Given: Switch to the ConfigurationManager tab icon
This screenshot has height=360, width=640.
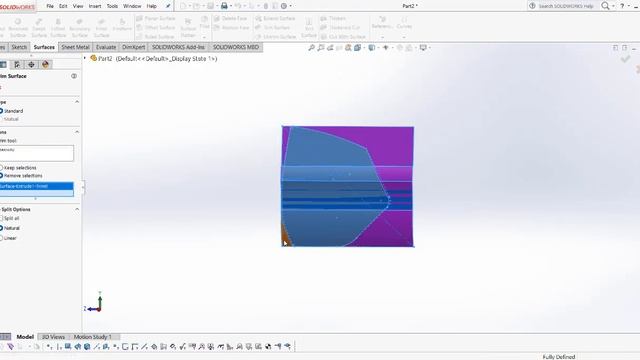Looking at the screenshot, I should click(17, 64).
